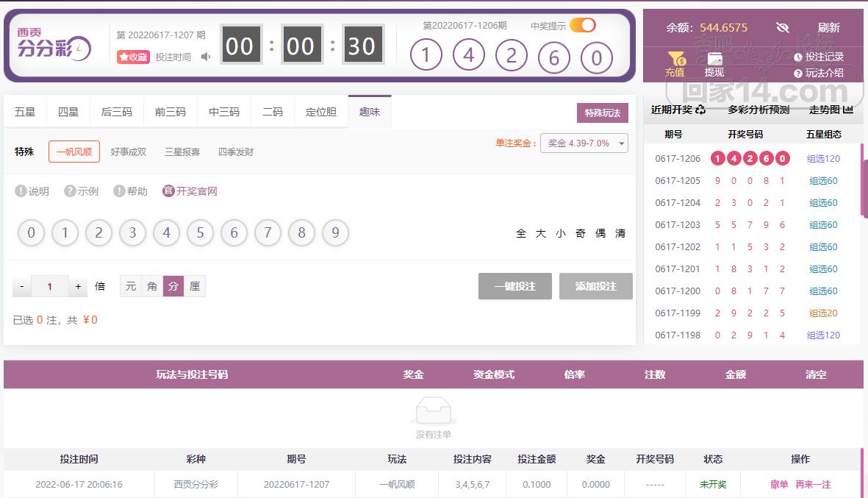Screen dimensions: 868x498
Task: Open 说明 info icon
Action: tap(21, 191)
